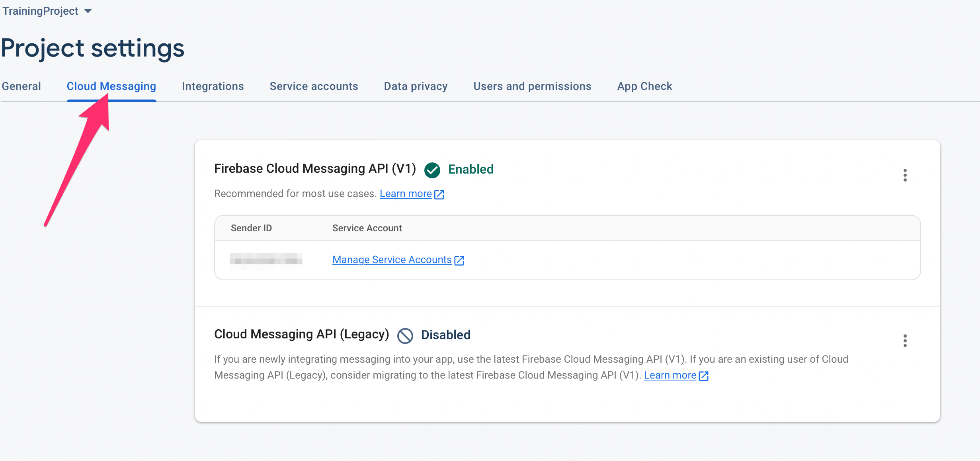Select the Cloud Messaging tab
The image size is (980, 461).
[x=111, y=86]
